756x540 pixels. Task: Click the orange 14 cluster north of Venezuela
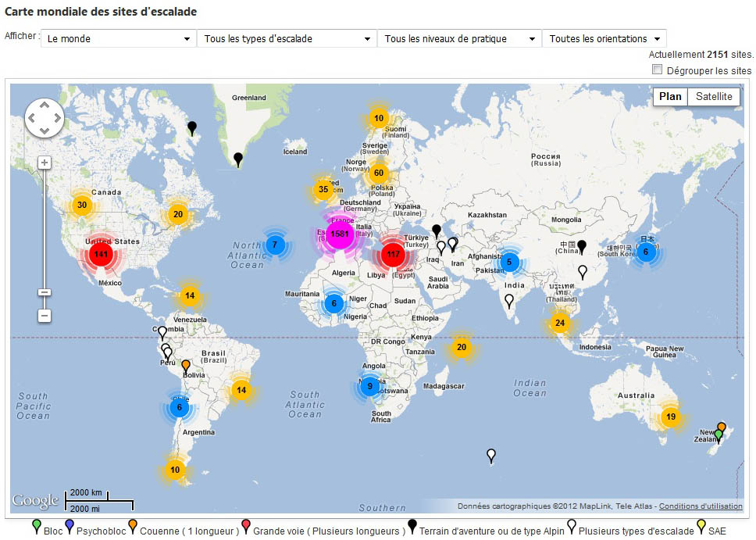tap(190, 296)
